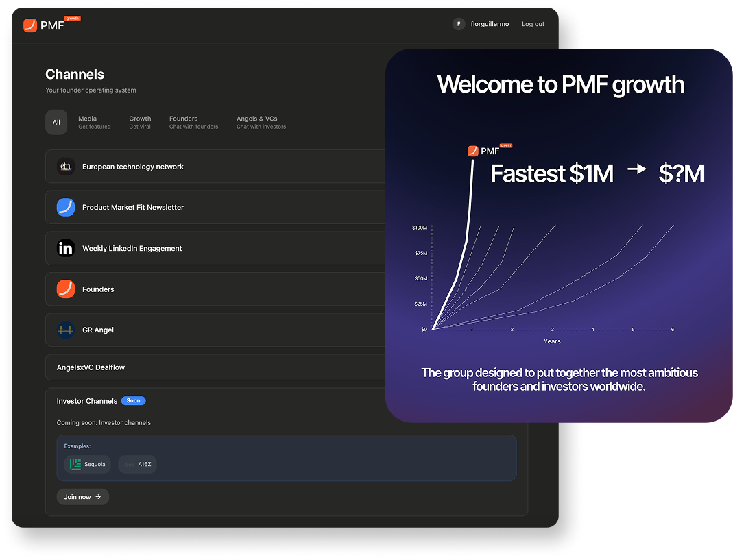Open the Founders chat tab
The width and height of the screenshot is (733, 560).
(x=193, y=123)
